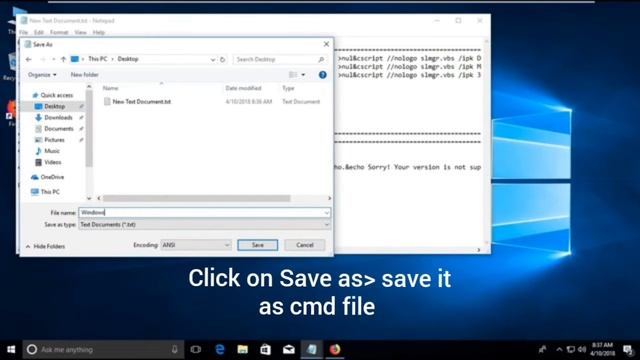This screenshot has width=640, height=360.
Task: Open Notepad Edit menu
Action: 39,32
